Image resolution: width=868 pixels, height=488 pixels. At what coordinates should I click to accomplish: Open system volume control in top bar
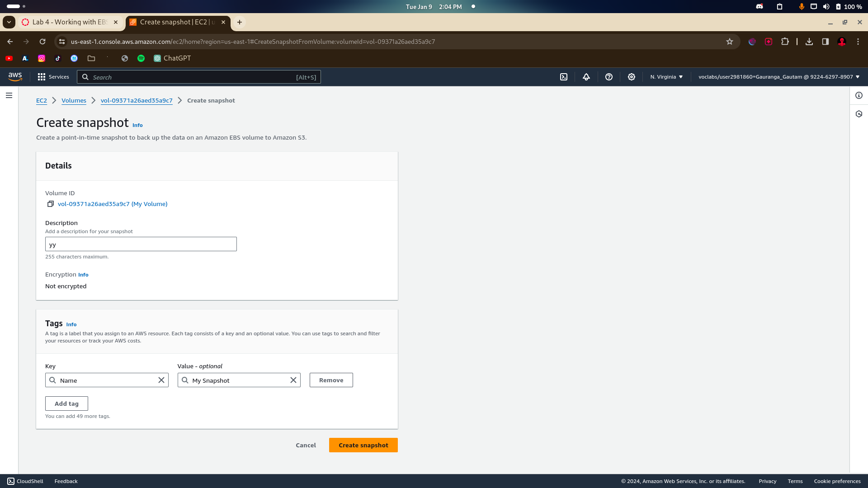click(826, 7)
